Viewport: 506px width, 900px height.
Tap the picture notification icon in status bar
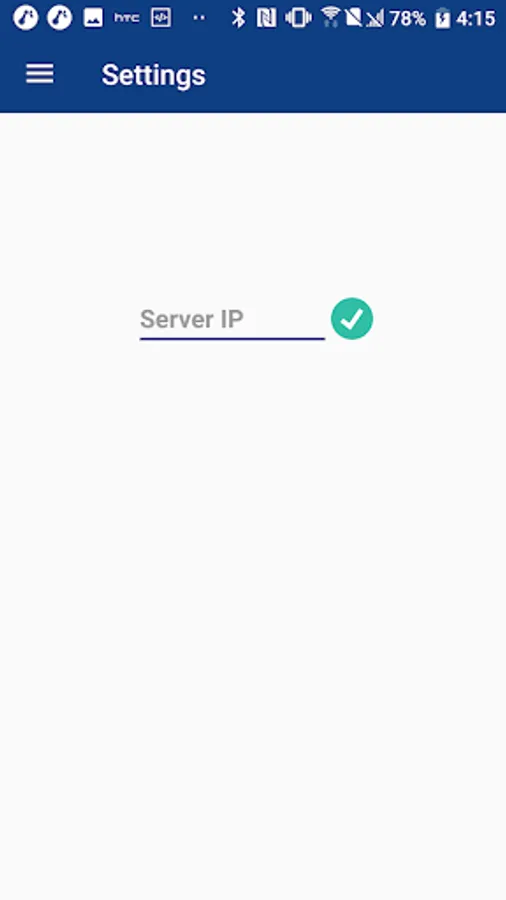[93, 18]
